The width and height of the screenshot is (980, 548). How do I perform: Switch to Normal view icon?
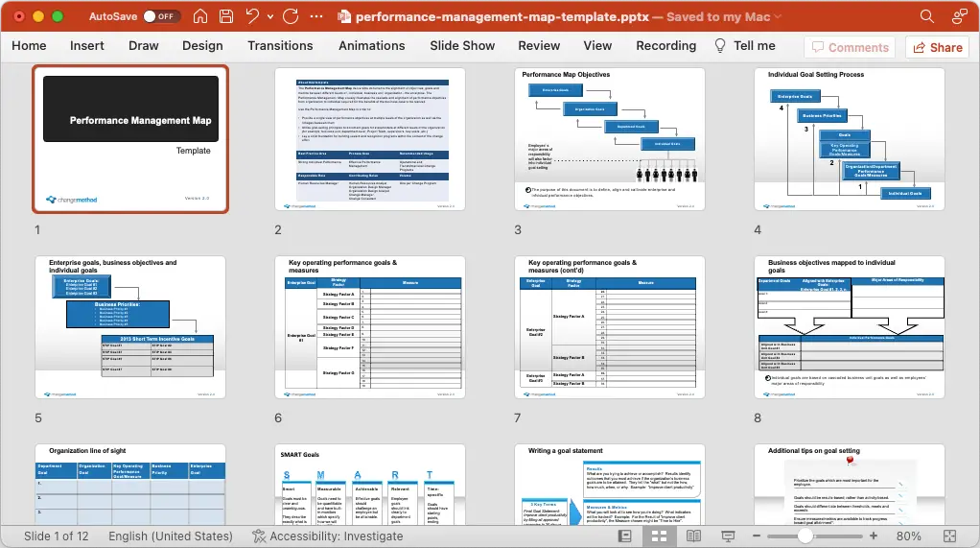tap(624, 536)
